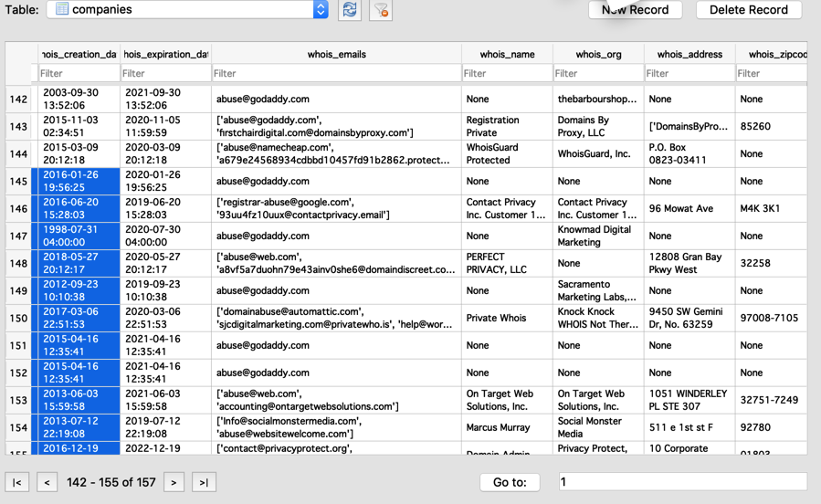Select Info@socialmonstermedia.com emails cell
The height and width of the screenshot is (504, 821).
337,427
